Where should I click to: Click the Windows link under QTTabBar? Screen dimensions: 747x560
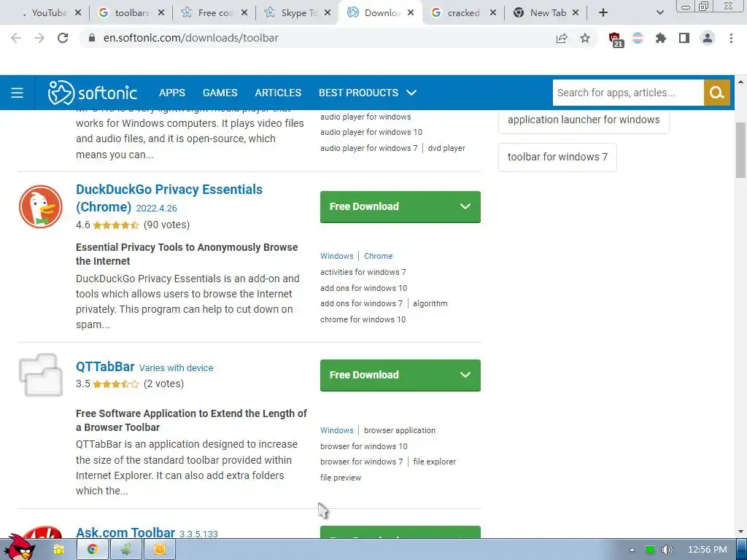tap(337, 430)
